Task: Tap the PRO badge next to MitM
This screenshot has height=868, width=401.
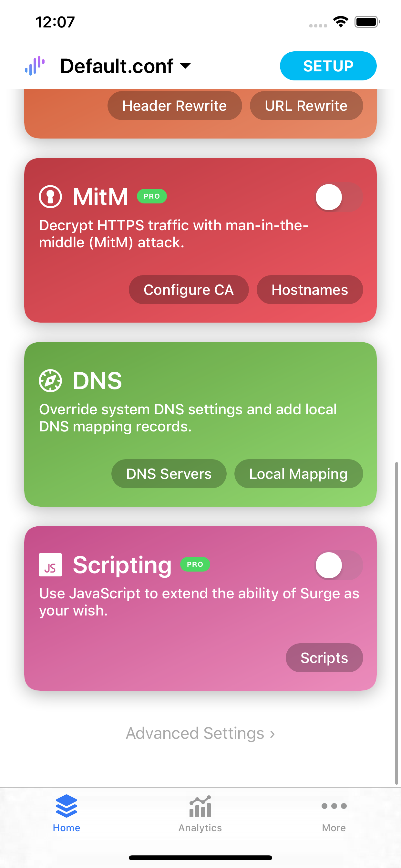Action: 152,196
